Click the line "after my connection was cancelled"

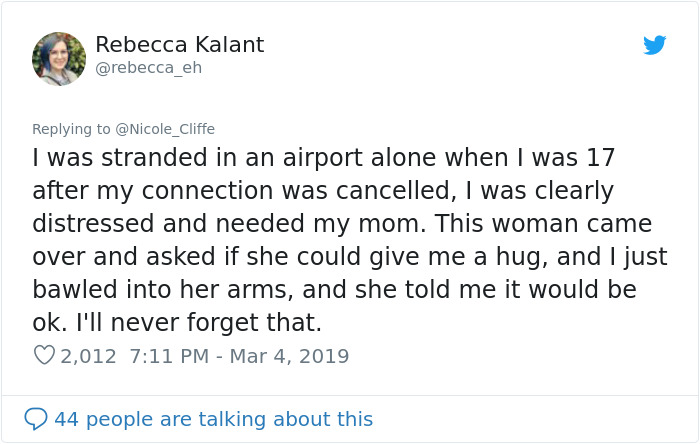323,190
